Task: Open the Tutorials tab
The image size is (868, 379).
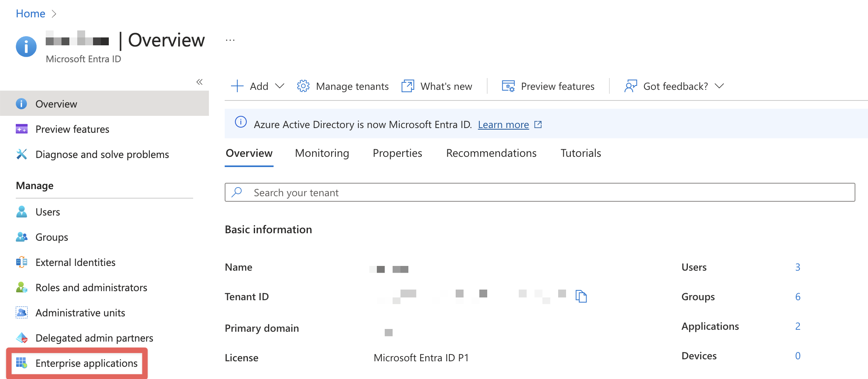Action: coord(581,153)
